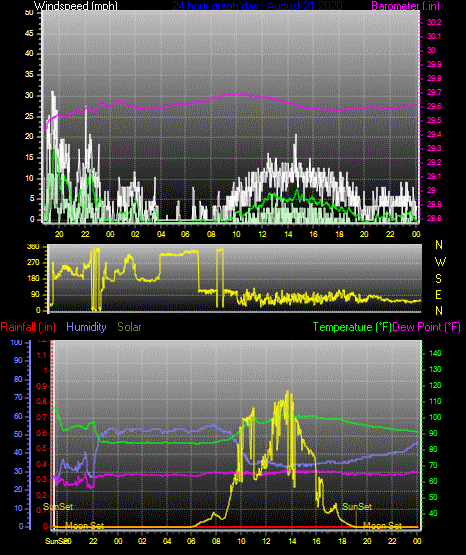Select the 45 mph windspeed scale value
The height and width of the screenshot is (555, 466).
pos(29,33)
